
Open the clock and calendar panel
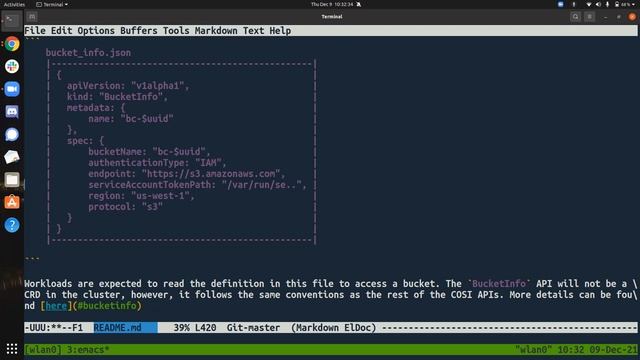[x=332, y=4]
